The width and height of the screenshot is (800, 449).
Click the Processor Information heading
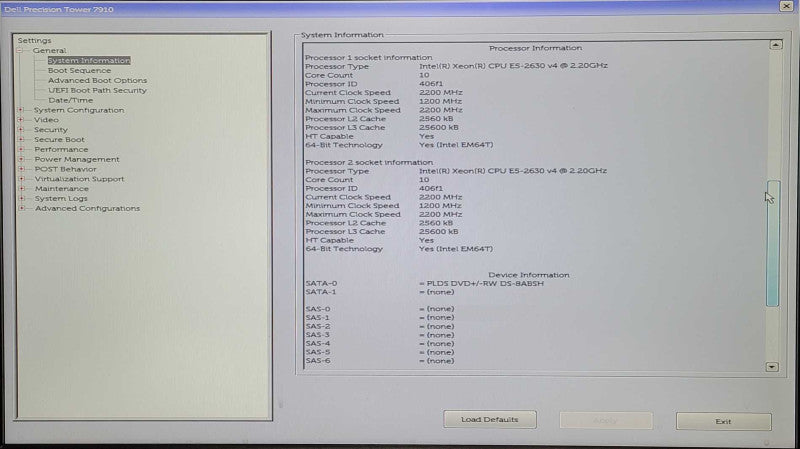[x=535, y=48]
